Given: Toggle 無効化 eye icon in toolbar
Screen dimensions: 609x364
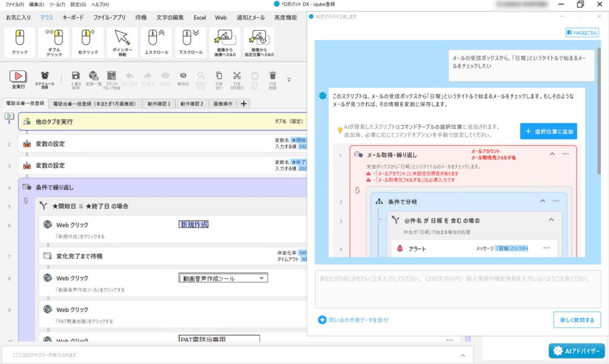Looking at the screenshot, I should [183, 80].
